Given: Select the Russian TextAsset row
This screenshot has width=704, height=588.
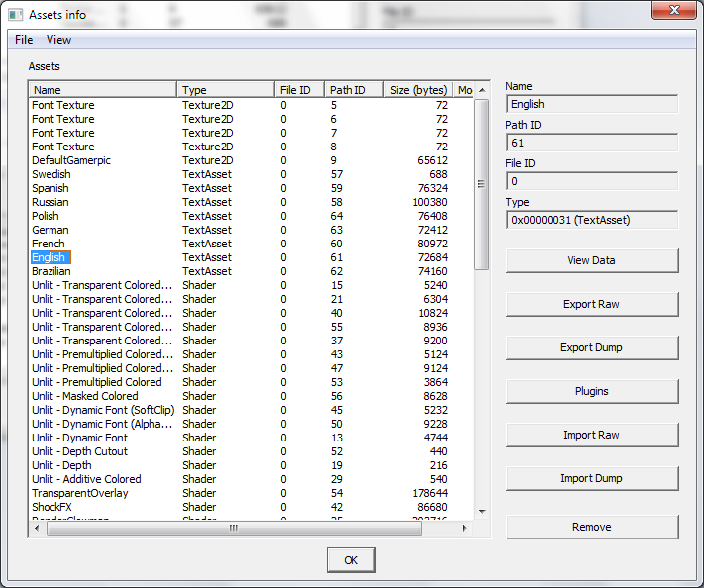Looking at the screenshot, I should pyautogui.click(x=50, y=202).
